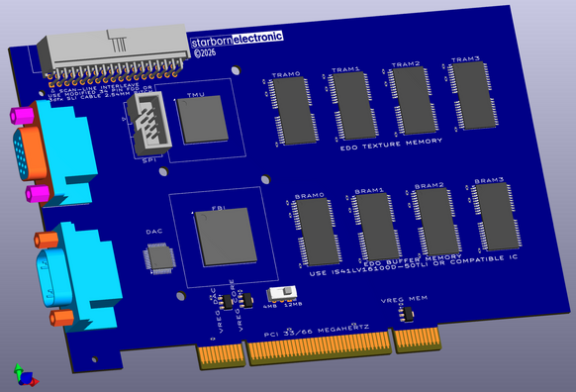Select the TRAM0 memory chip
The height and width of the screenshot is (392, 576).
pos(291,111)
